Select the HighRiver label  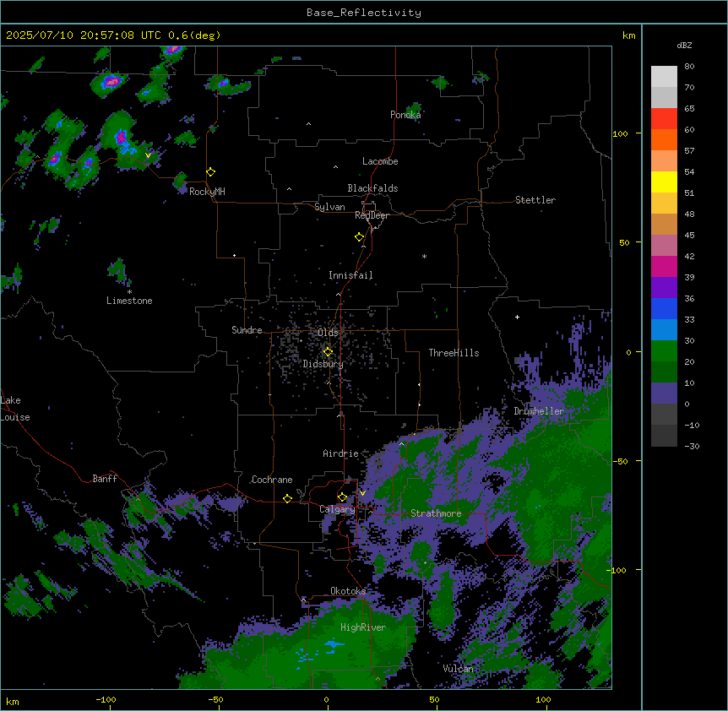(363, 627)
